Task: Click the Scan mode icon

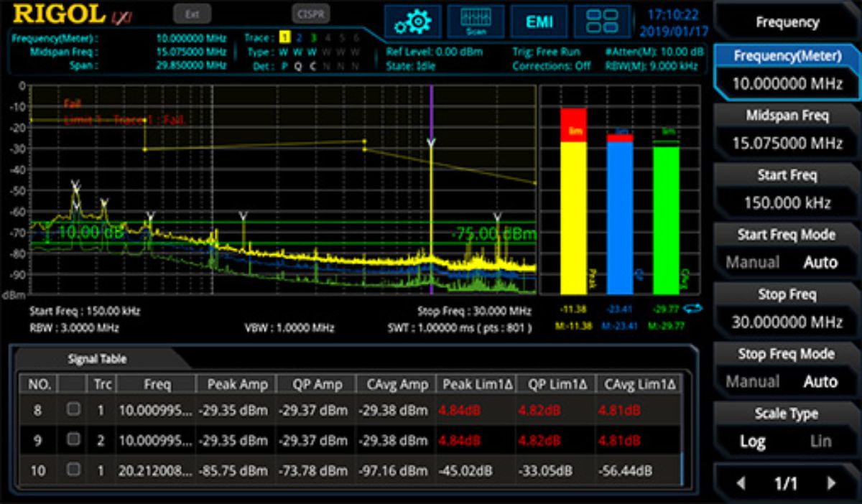Action: point(476,22)
